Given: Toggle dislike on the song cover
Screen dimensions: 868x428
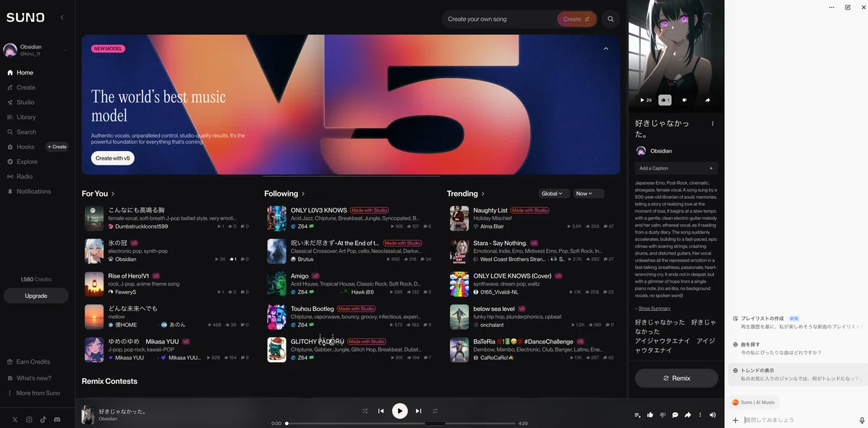Looking at the screenshot, I should [x=684, y=100].
